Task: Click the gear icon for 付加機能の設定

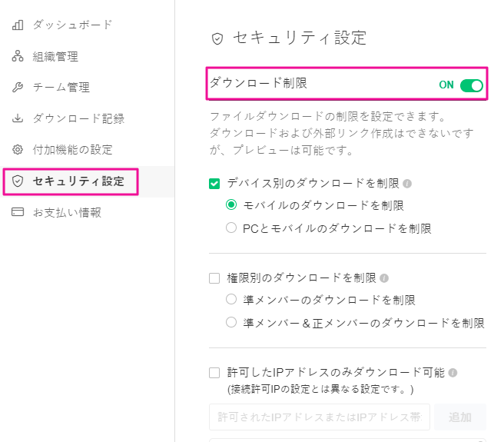Action: (18, 150)
